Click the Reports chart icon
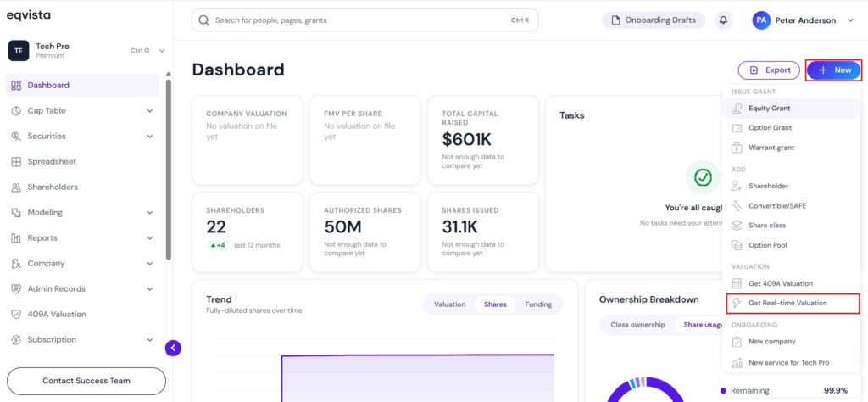 coord(16,238)
